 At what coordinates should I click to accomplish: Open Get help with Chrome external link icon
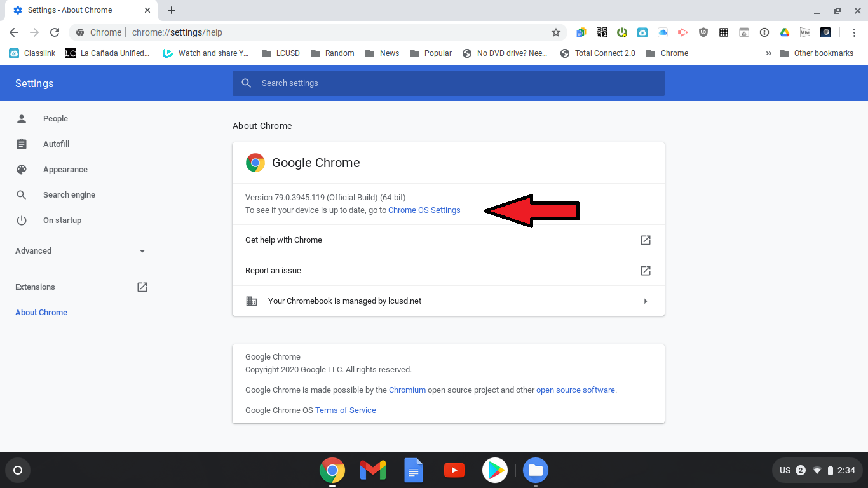(x=645, y=240)
